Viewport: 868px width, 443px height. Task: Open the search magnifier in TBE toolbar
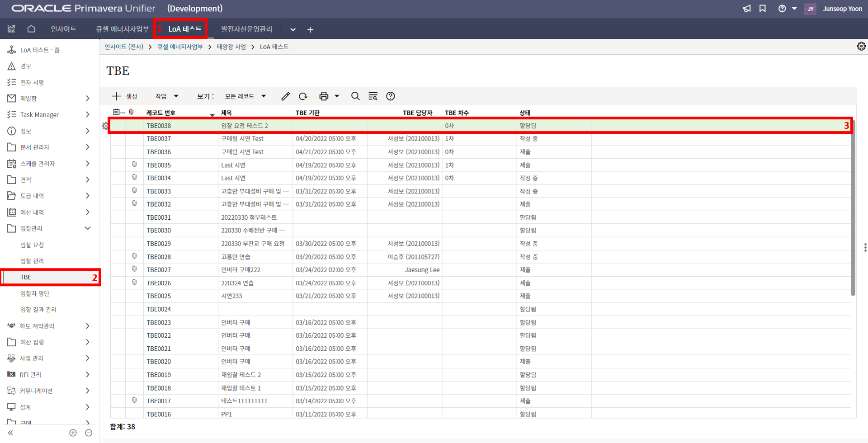[x=355, y=96]
